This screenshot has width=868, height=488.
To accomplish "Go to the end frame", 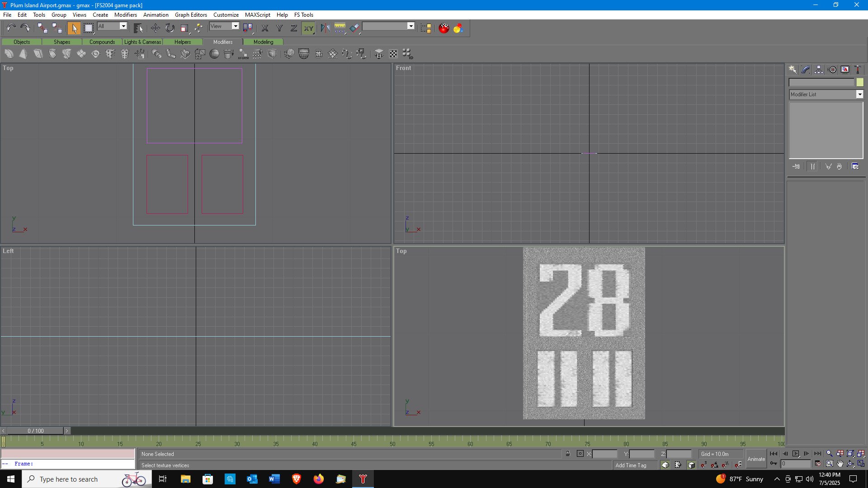I will (x=817, y=453).
